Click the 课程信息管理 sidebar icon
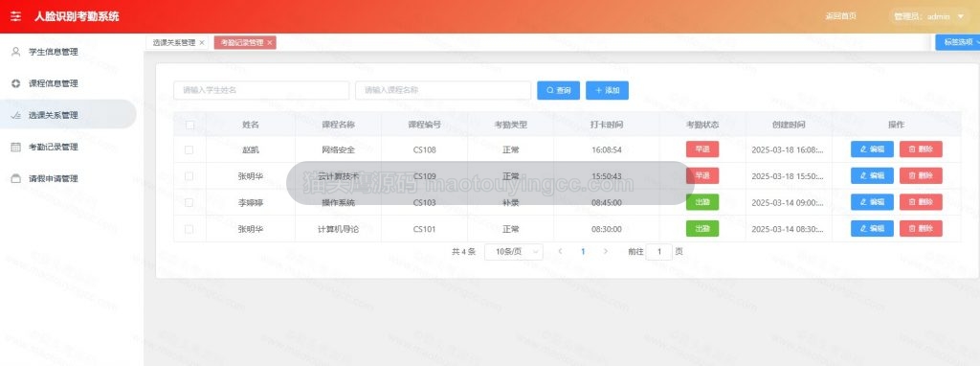This screenshot has height=366, width=980. pos(16,83)
